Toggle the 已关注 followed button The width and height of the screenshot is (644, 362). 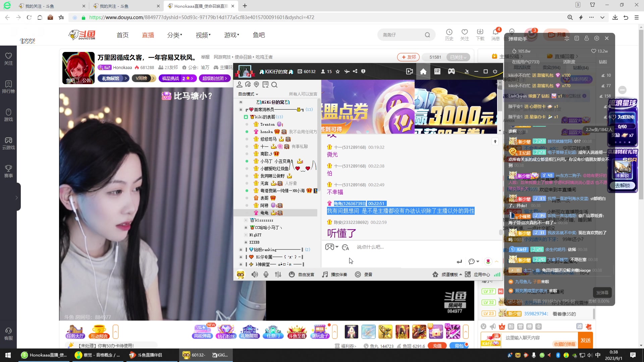458,57
